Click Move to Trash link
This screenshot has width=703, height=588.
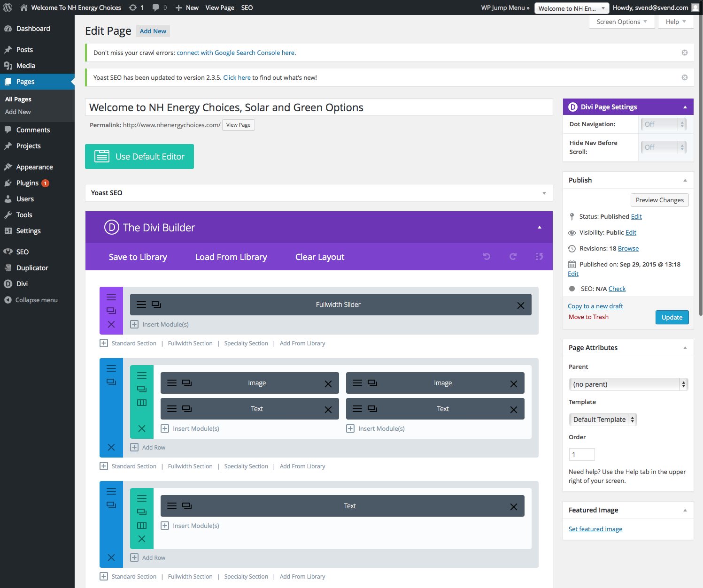pyautogui.click(x=588, y=317)
